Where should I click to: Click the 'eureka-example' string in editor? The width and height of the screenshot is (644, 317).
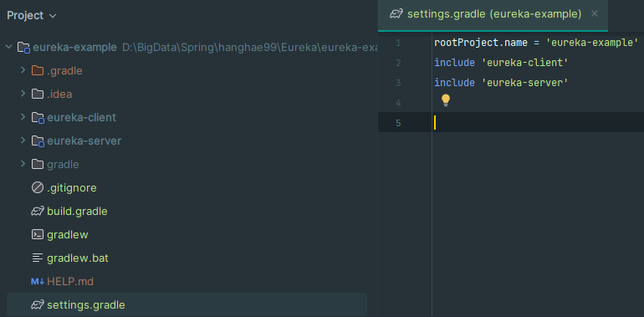click(x=592, y=43)
